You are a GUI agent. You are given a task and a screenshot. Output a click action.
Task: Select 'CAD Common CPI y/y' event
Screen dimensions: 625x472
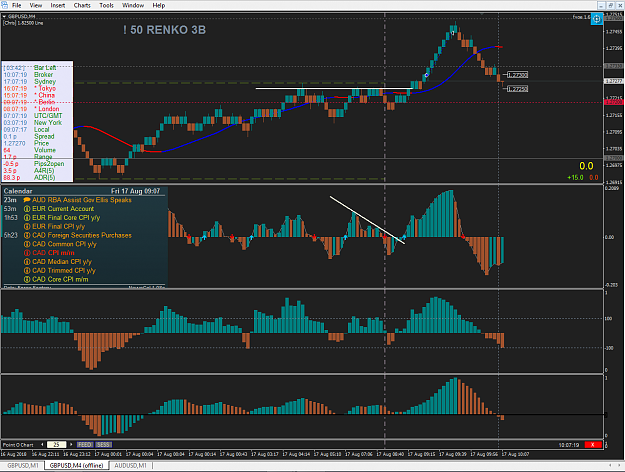pos(64,244)
